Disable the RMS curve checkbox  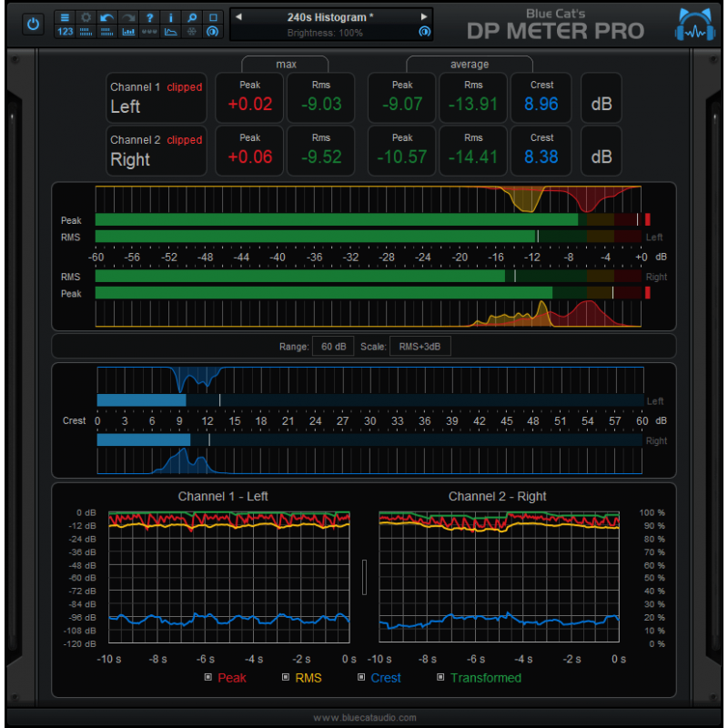pos(285,677)
